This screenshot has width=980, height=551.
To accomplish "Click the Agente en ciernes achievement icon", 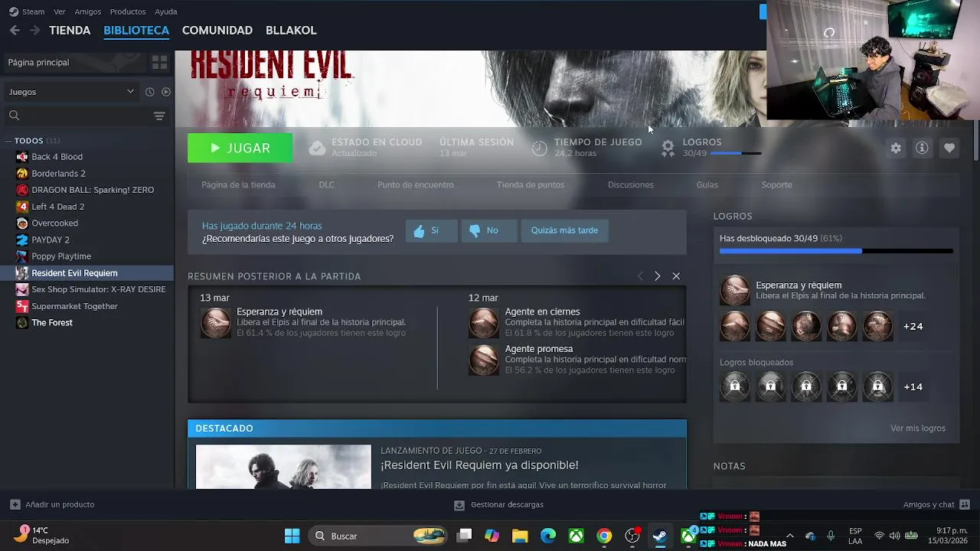I will 483,323.
